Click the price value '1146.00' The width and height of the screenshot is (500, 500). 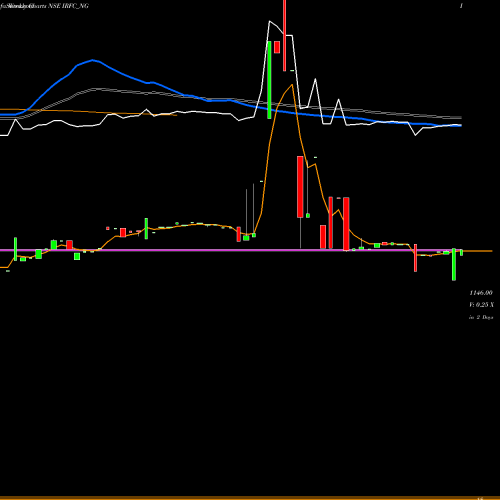point(481,293)
